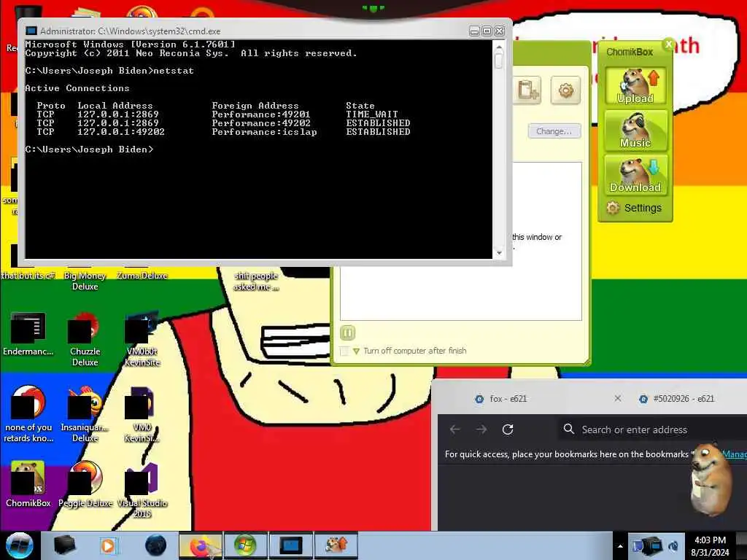Click the pause button in ChomikBox window
This screenshot has height=560, width=747.
coord(348,332)
